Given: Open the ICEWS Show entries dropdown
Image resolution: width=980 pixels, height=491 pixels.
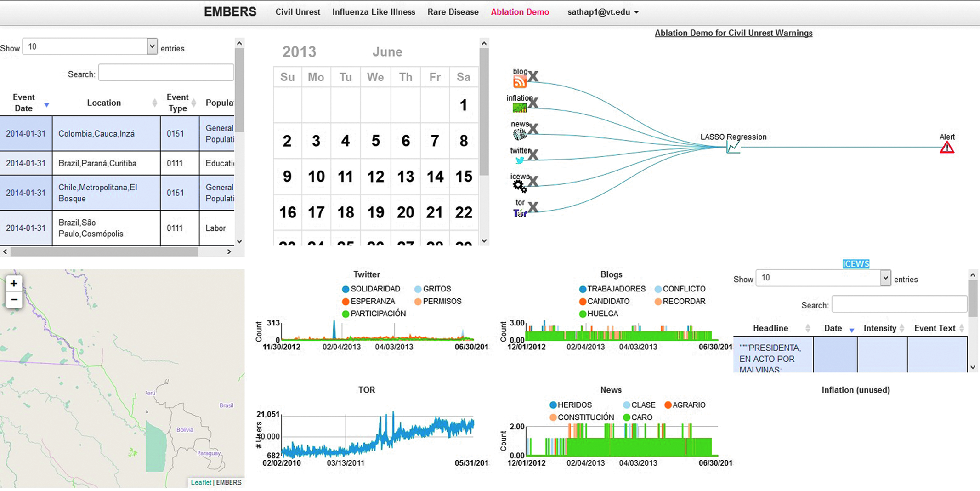Looking at the screenshot, I should pos(823,278).
